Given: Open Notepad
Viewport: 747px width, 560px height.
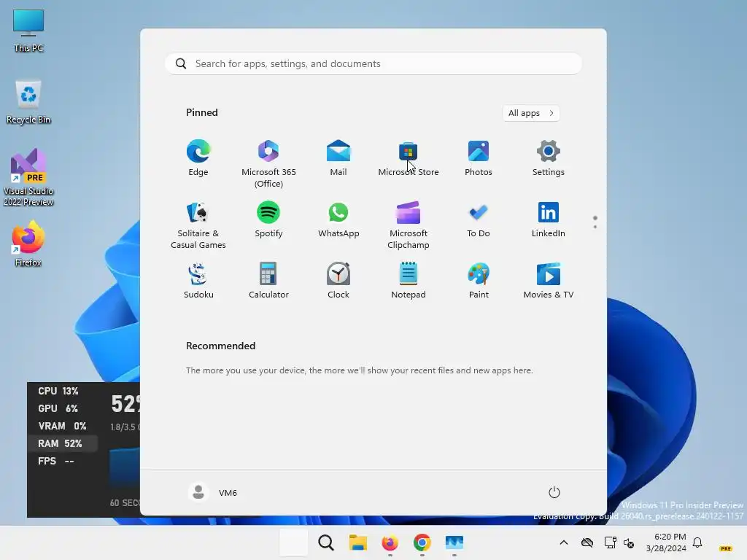Looking at the screenshot, I should pos(409,281).
